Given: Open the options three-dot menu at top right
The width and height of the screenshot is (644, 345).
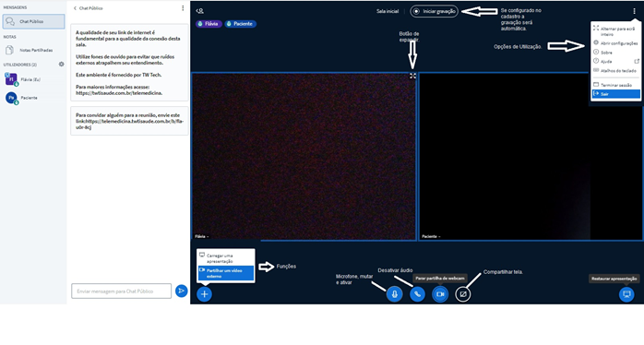Looking at the screenshot, I should pos(634,11).
